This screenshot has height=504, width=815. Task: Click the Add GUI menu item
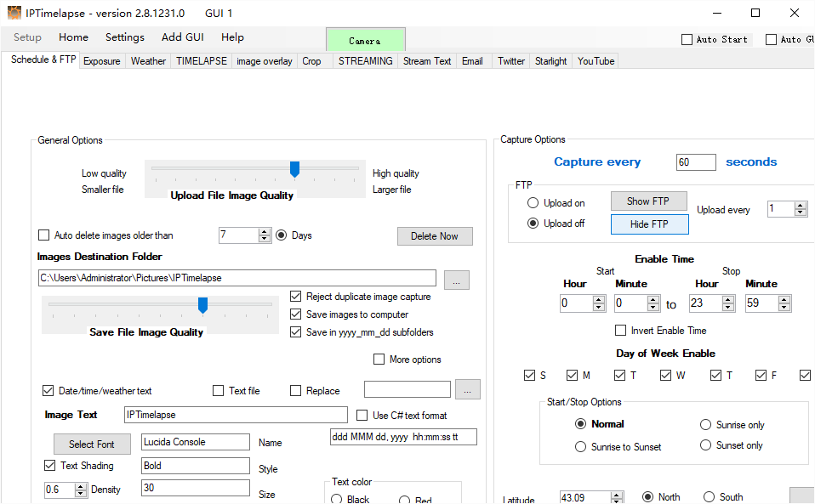pyautogui.click(x=182, y=37)
